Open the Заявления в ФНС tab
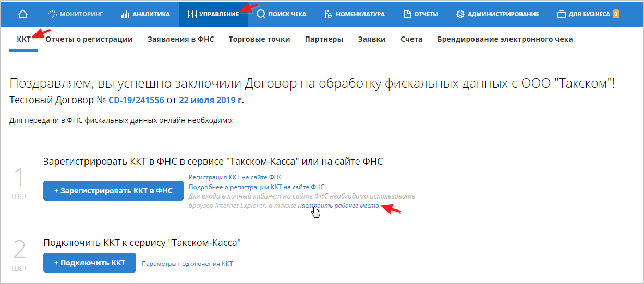The width and height of the screenshot is (644, 284). tap(180, 39)
